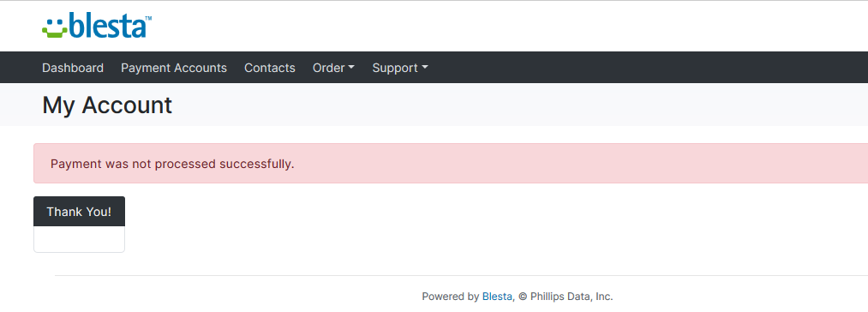Click the blue blesta wordmark
The width and height of the screenshot is (868, 312).
[x=107, y=26]
